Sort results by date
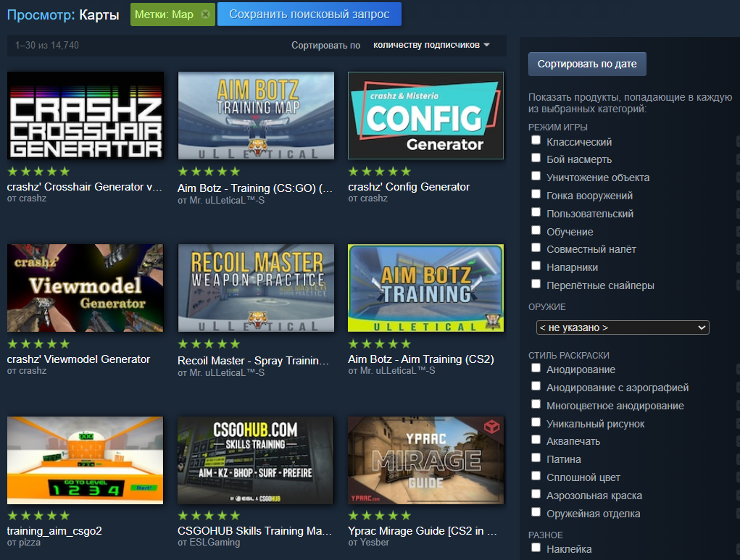Image resolution: width=740 pixels, height=560 pixels. pos(587,64)
